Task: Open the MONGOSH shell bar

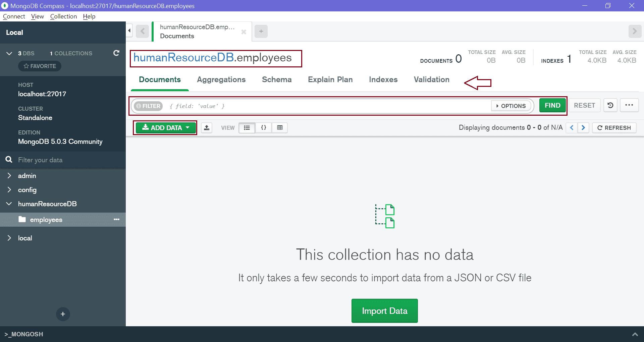Action: point(23,334)
